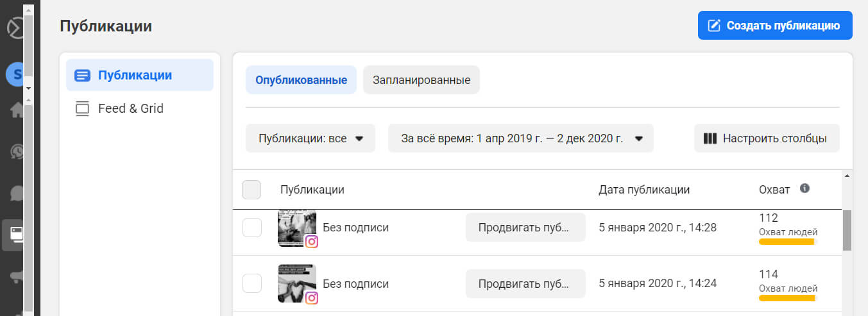Viewport: 868px width, 316px height.
Task: Open the megaphone promotions sidebar icon
Action: 17,277
